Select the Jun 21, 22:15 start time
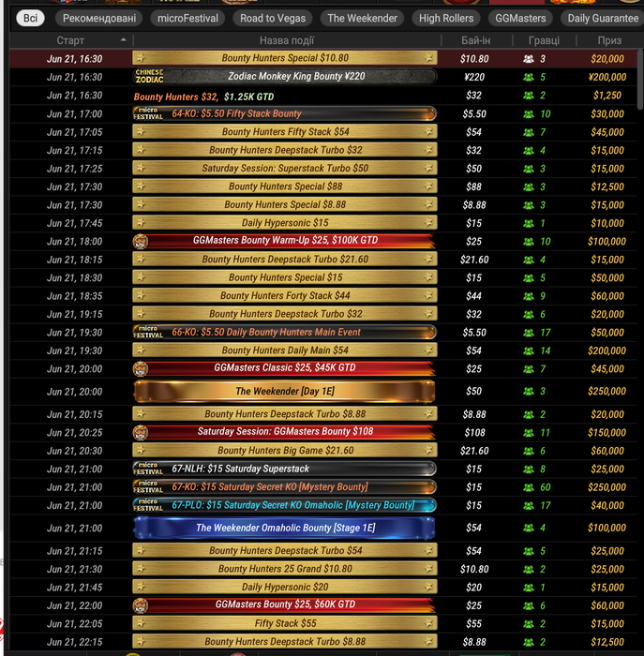 coord(74,642)
